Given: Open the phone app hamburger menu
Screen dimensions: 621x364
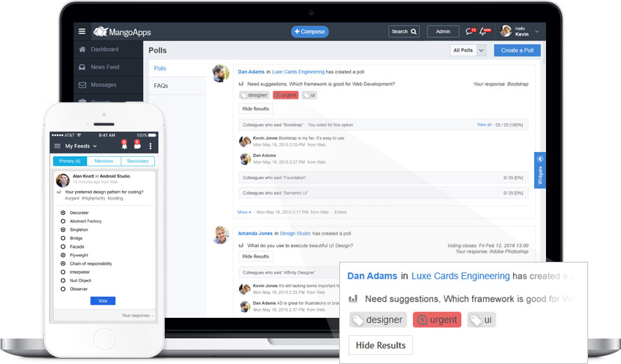Looking at the screenshot, I should 57,146.
